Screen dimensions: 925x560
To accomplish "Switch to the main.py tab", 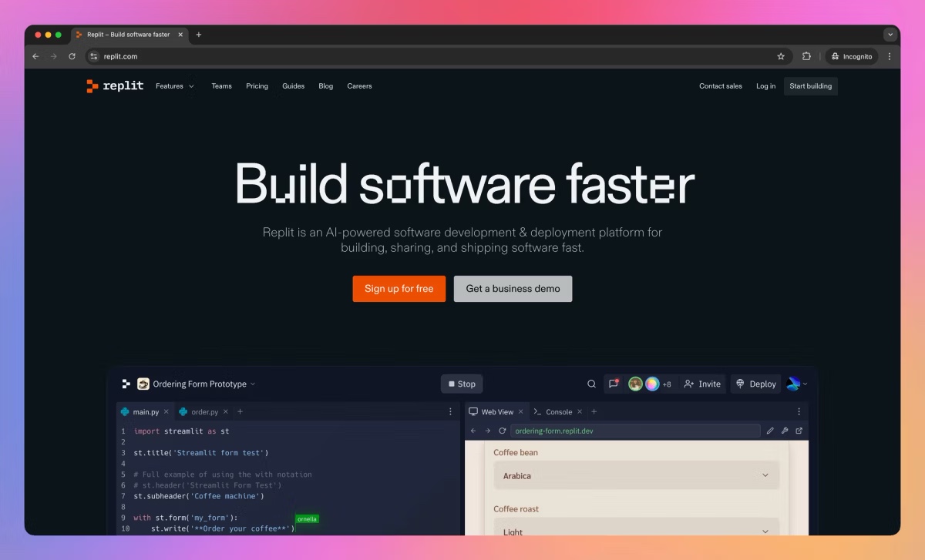I will [x=145, y=412].
